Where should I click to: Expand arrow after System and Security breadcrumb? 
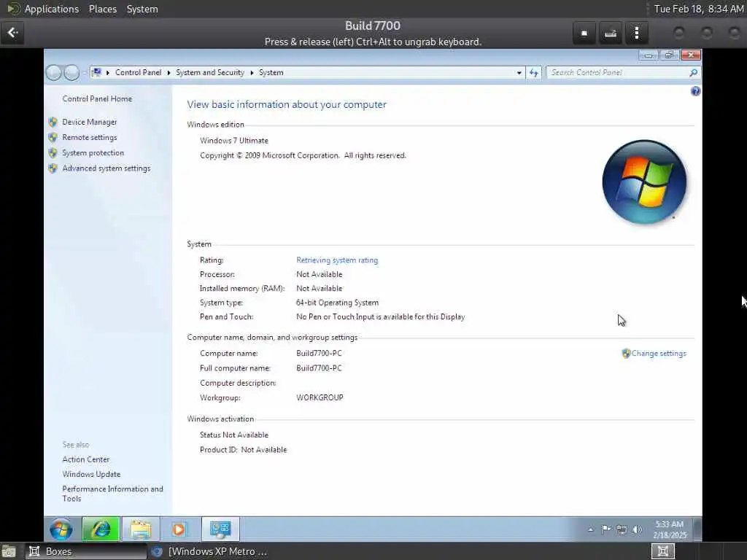tap(252, 73)
